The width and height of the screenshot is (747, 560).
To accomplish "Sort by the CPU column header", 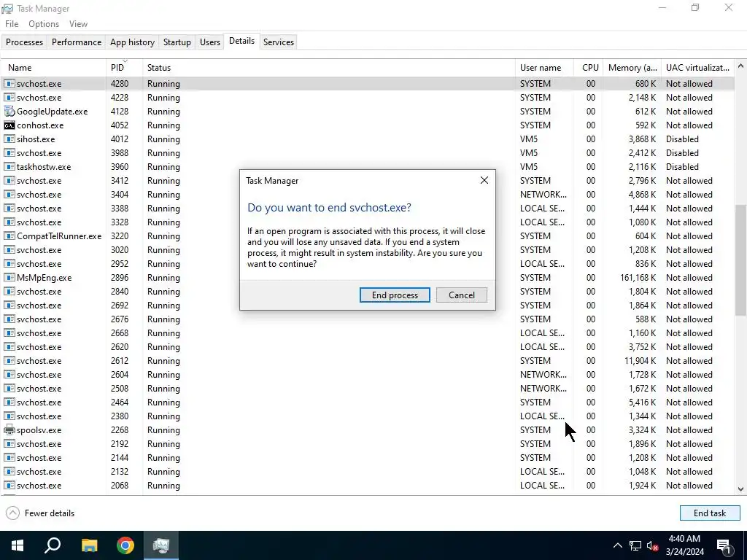I will coord(589,68).
